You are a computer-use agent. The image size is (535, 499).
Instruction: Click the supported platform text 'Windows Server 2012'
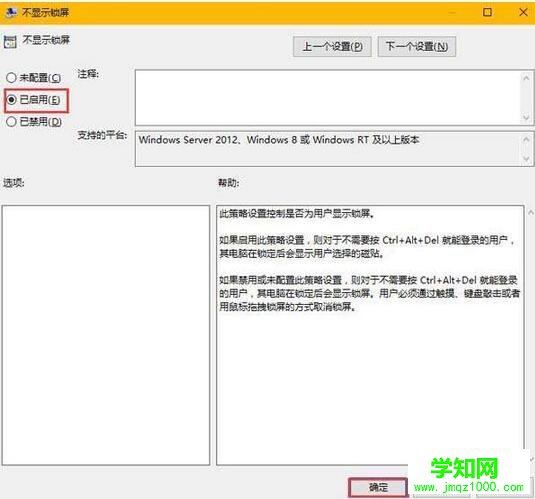click(188, 140)
